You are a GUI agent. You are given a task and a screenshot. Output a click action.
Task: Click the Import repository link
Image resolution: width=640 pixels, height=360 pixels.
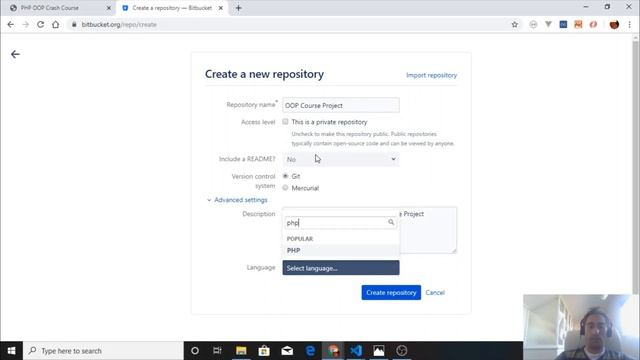pos(431,75)
